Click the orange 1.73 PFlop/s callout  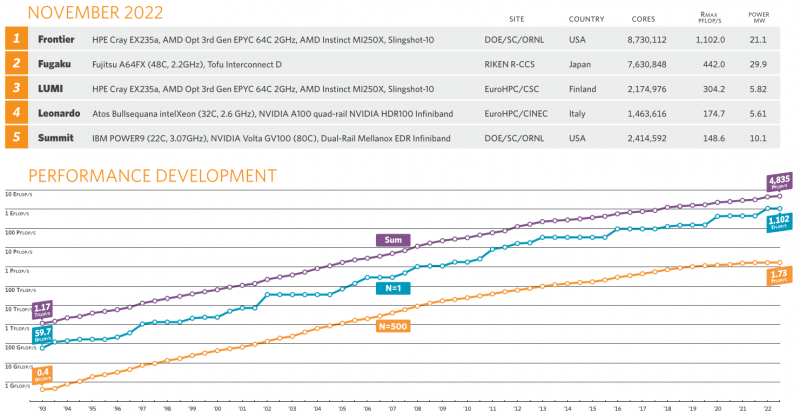point(780,276)
